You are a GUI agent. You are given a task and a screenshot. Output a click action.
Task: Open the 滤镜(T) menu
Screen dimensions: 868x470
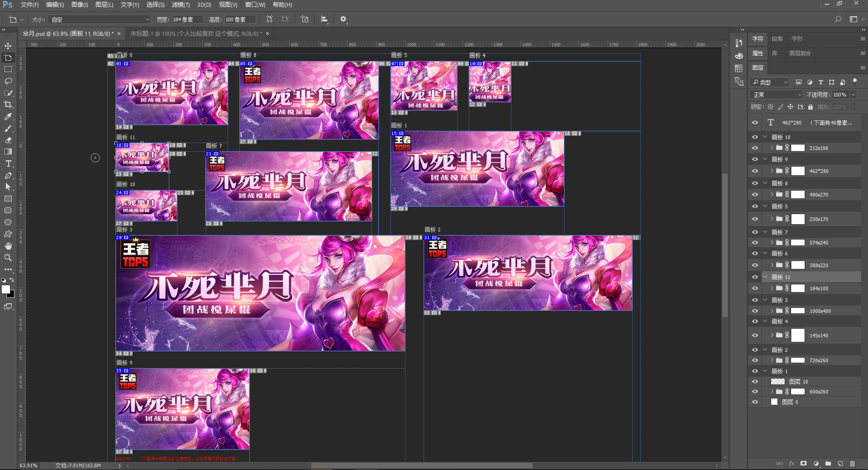pos(181,5)
